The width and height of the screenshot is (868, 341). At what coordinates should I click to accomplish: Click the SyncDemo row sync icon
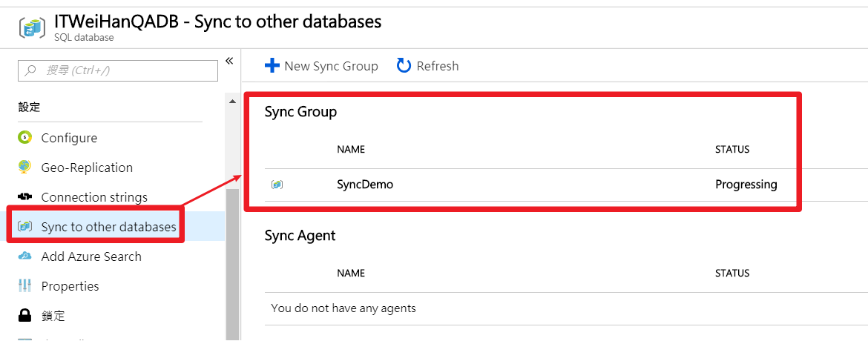click(x=277, y=185)
